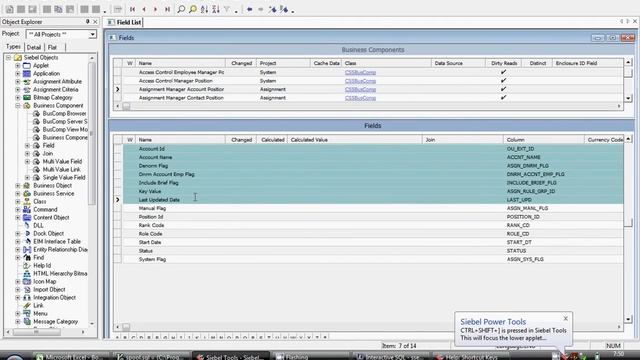Click the filter funnel toolbar icon
The image size is (640, 360).
tap(227, 9)
